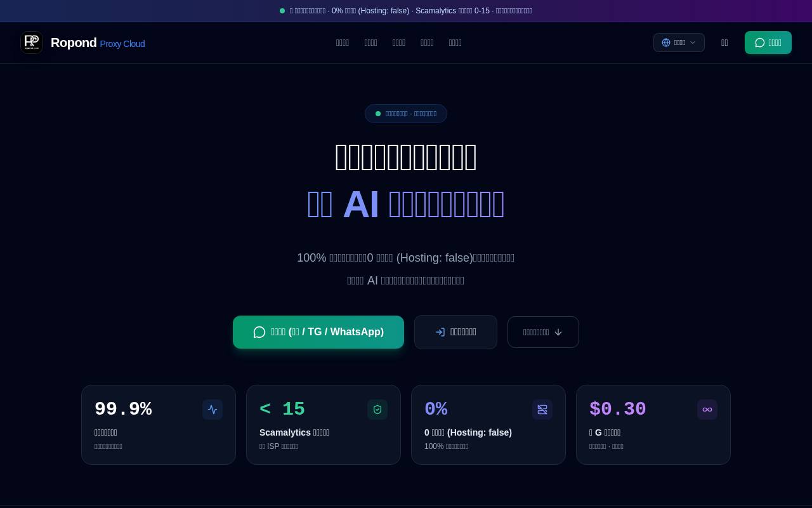Click the "$0.30" stat value
The image size is (812, 508).
point(618,410)
